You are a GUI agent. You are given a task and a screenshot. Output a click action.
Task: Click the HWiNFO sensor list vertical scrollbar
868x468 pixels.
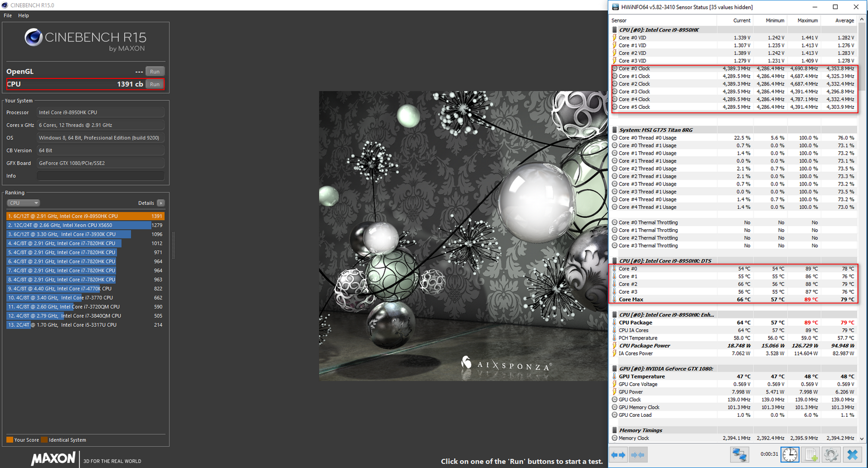[x=862, y=229]
